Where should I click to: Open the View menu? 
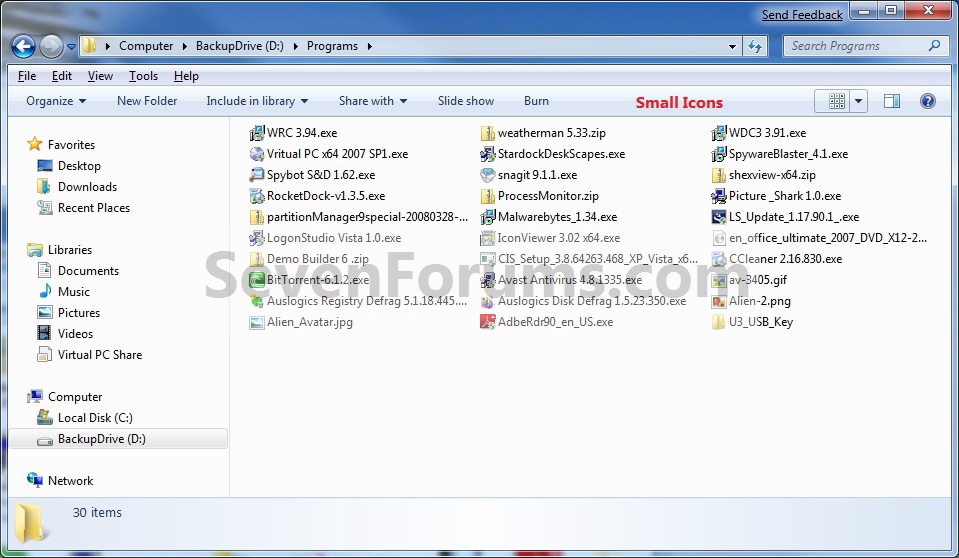(100, 76)
